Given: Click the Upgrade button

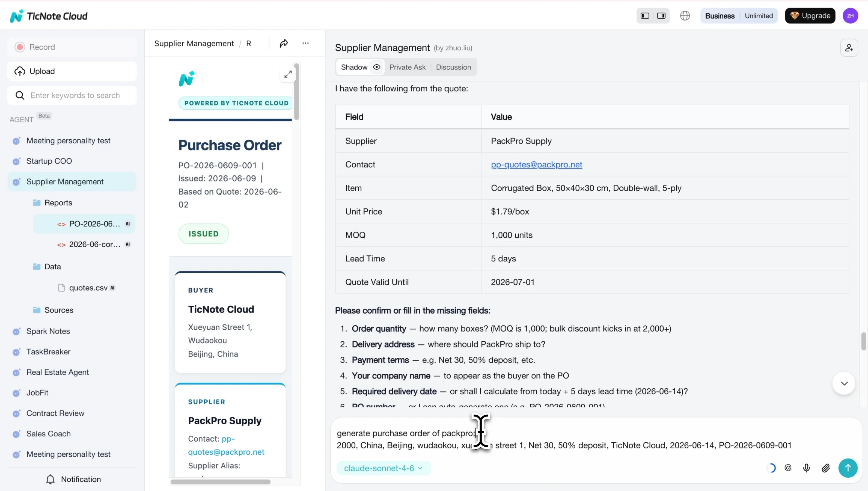Looking at the screenshot, I should coord(810,16).
